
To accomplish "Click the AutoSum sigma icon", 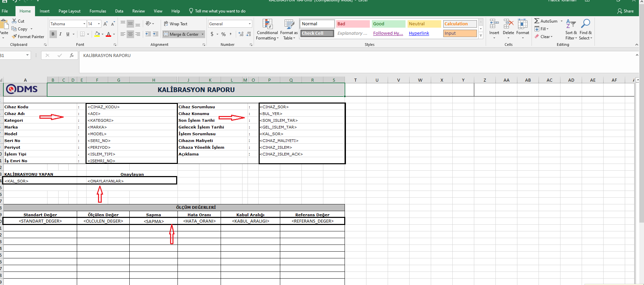I will coord(537,21).
